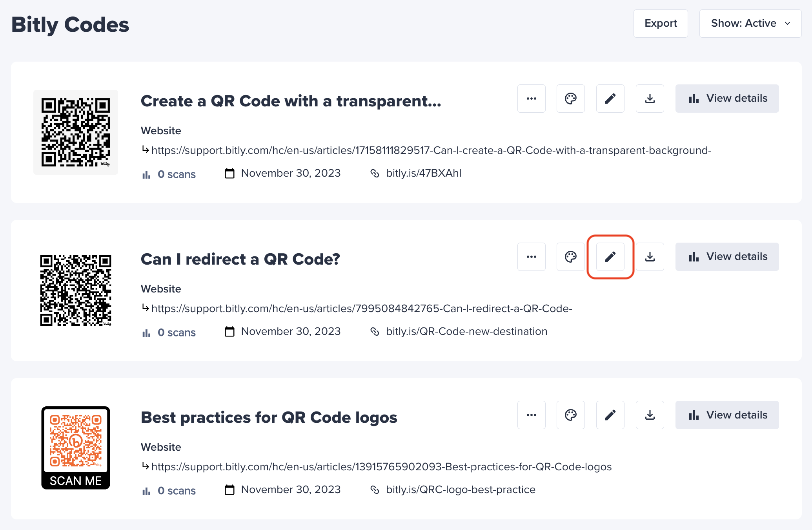812x530 pixels.
Task: Open palette customization for 'Can I redirect' code
Action: 571,257
